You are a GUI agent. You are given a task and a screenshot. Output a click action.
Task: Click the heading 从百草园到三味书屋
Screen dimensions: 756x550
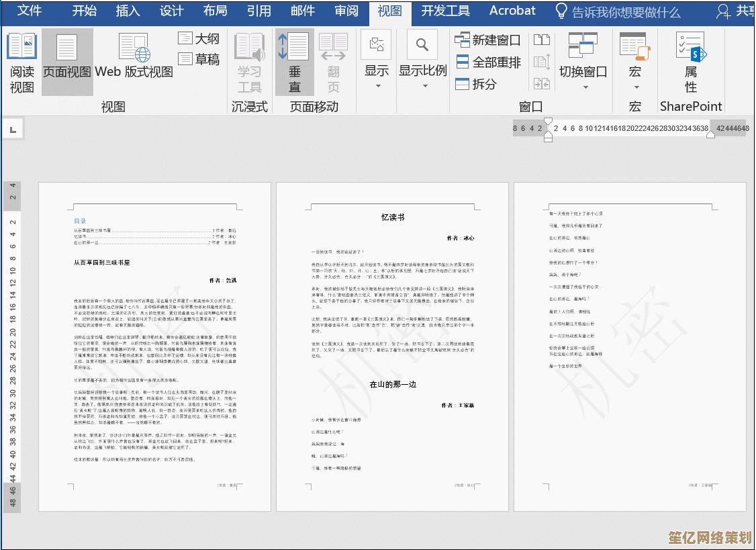pyautogui.click(x=102, y=263)
